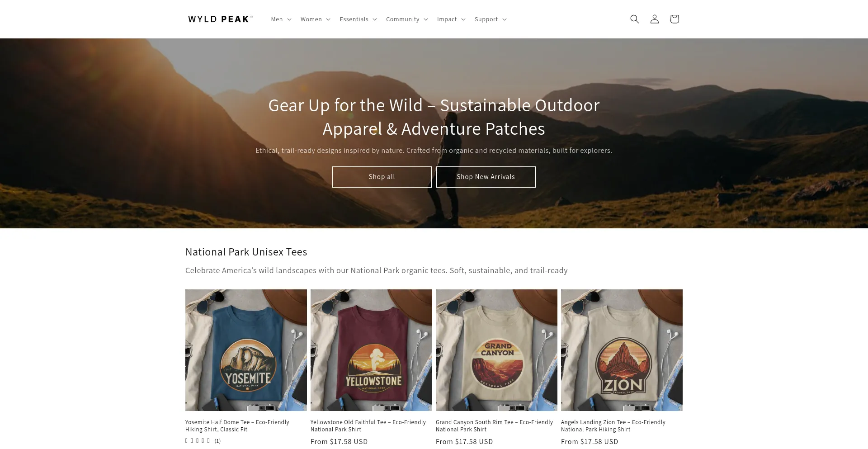
Task: Open the Yellowstone tee product image
Action: 371,350
